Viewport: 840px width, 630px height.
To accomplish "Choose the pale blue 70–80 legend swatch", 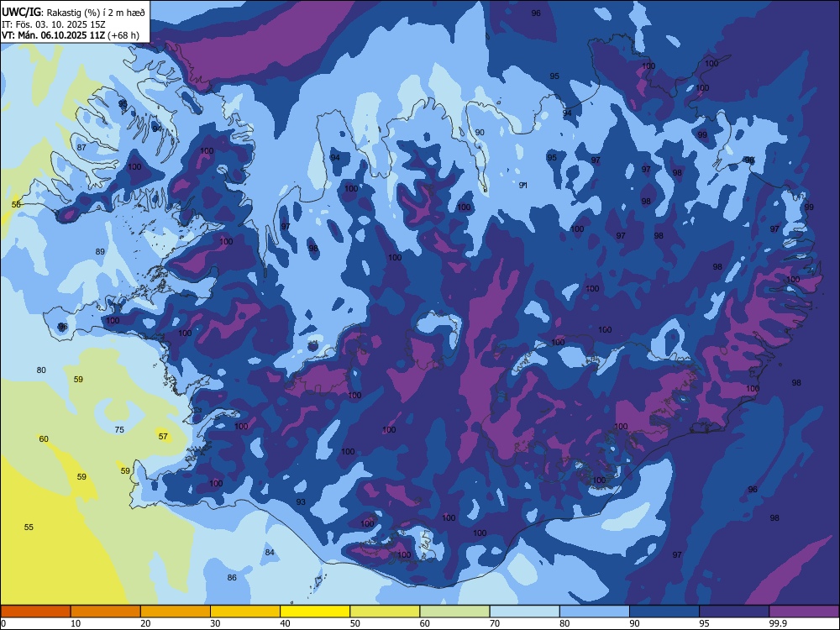I will [525, 612].
